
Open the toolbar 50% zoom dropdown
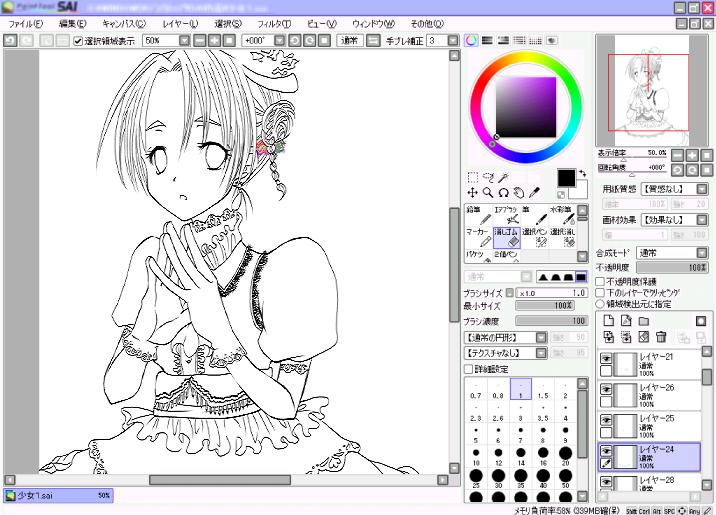coord(184,41)
